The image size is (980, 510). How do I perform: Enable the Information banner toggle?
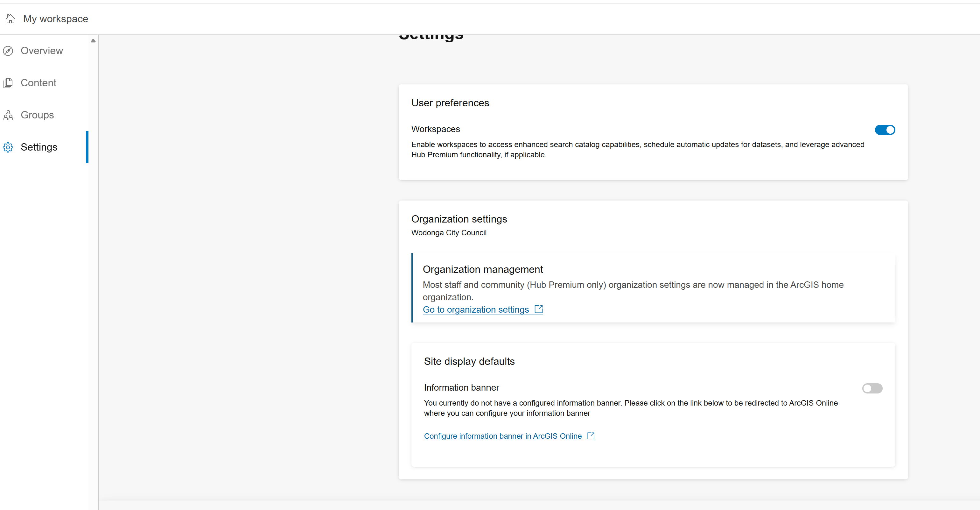click(x=872, y=388)
